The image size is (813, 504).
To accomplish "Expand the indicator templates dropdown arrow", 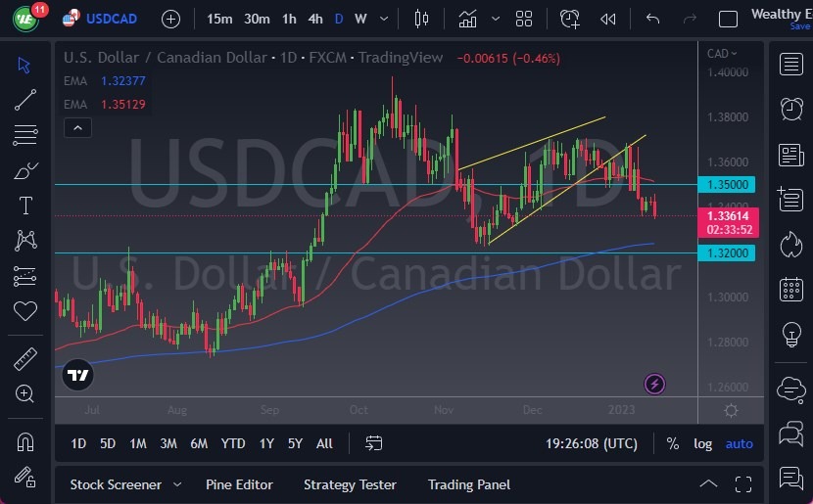I will click(496, 20).
